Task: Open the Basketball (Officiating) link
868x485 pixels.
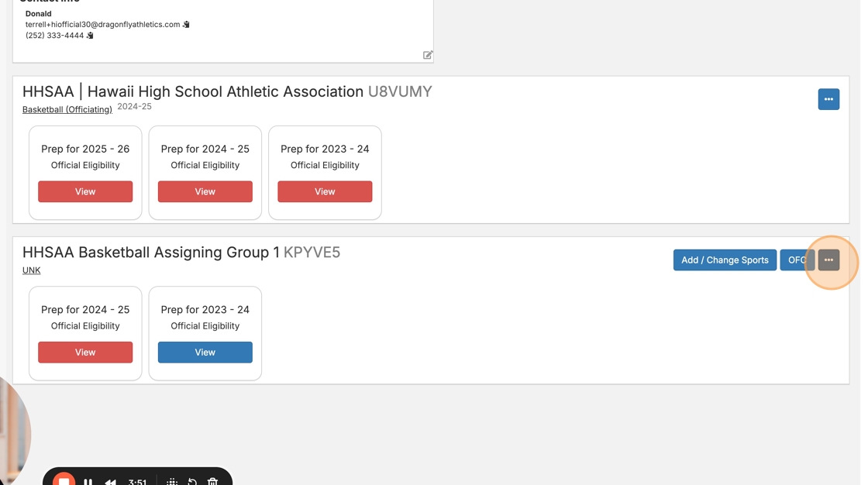Action: [x=67, y=110]
